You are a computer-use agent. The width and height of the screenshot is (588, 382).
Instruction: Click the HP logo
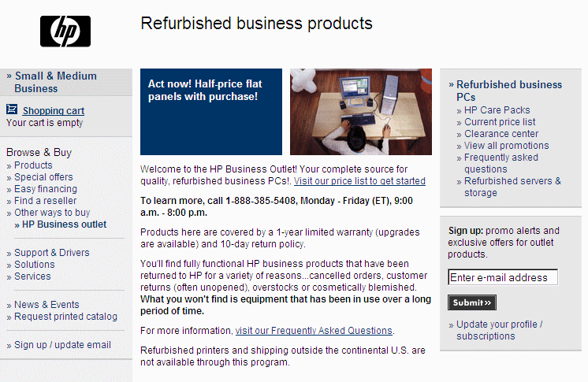(x=65, y=32)
